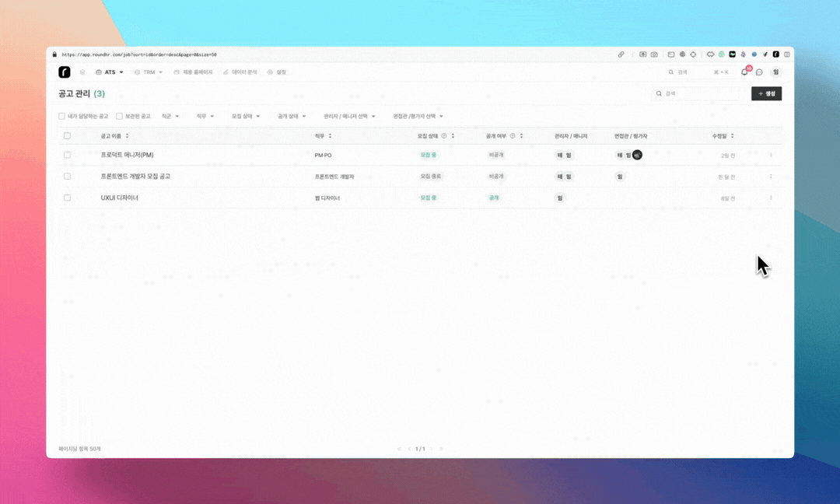
Task: Select the 프론트엔드 개발자 모집 공고 row checkbox
Action: [x=67, y=177]
